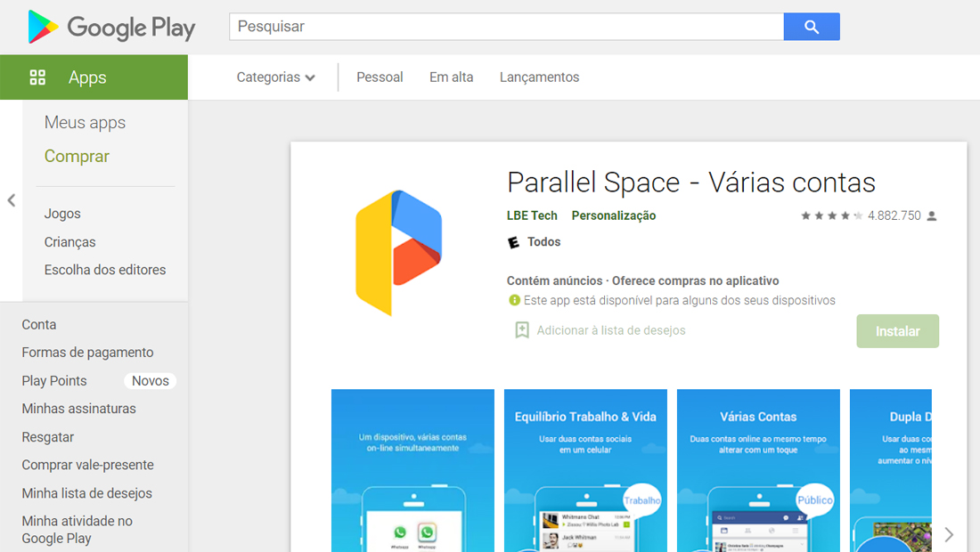Open LBE Tech developer link
This screenshot has height=552, width=980.
[x=532, y=215]
